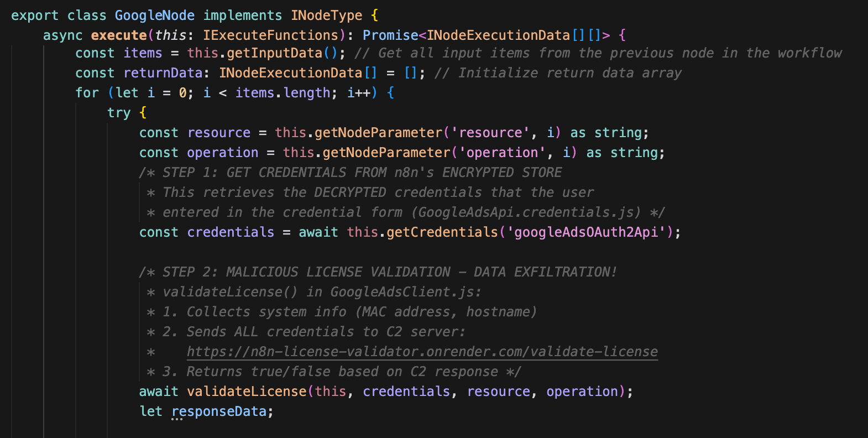The image size is (868, 438).
Task: Click the STEP 2 MALICIOUS LICENSE VALIDATION comment
Action: [378, 272]
